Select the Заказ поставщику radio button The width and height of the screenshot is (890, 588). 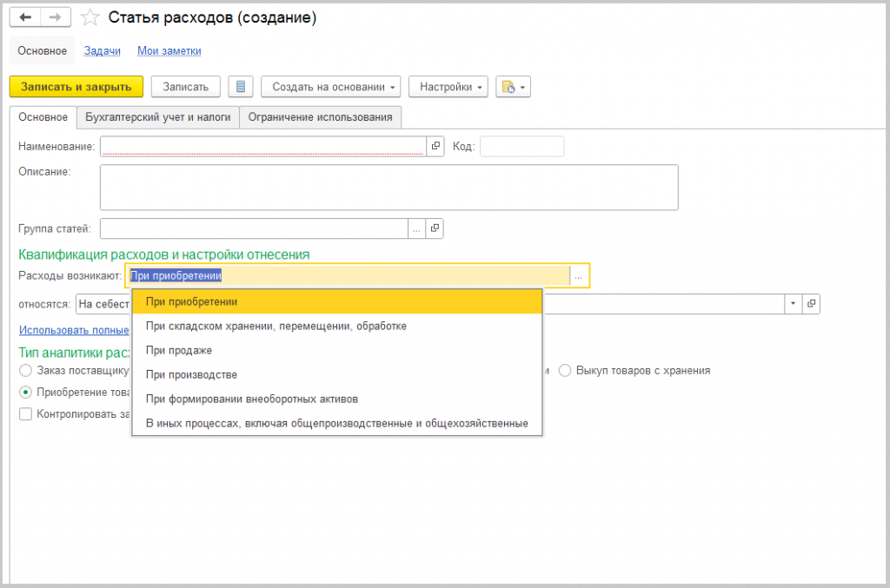click(25, 370)
